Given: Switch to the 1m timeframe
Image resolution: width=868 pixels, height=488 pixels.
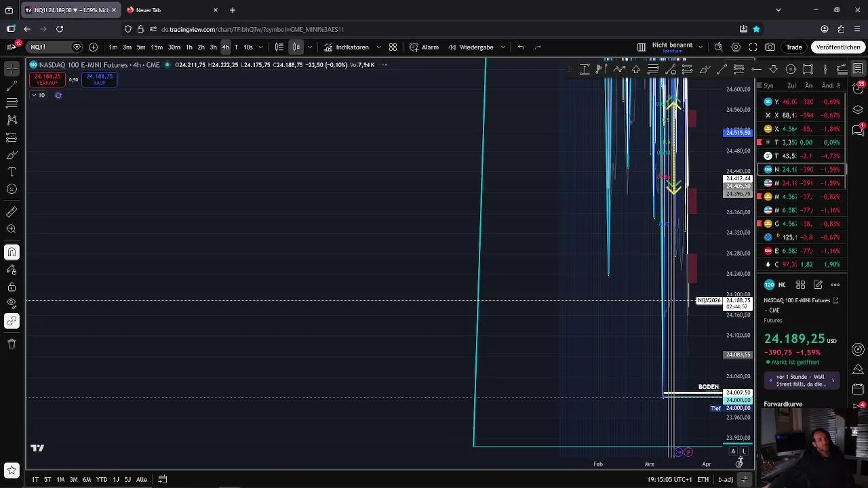Looking at the screenshot, I should coord(113,47).
